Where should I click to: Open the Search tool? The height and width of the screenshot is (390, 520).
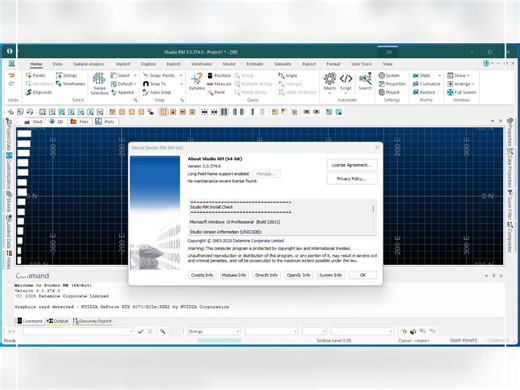(365, 82)
